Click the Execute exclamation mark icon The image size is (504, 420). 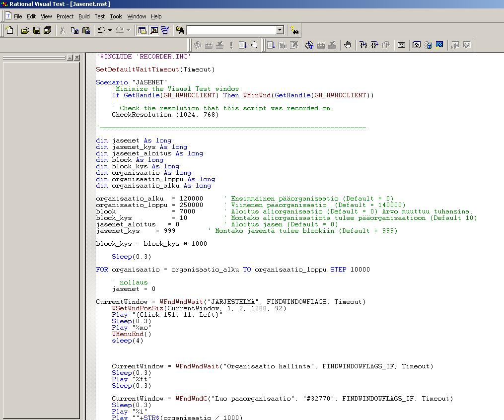click(231, 45)
